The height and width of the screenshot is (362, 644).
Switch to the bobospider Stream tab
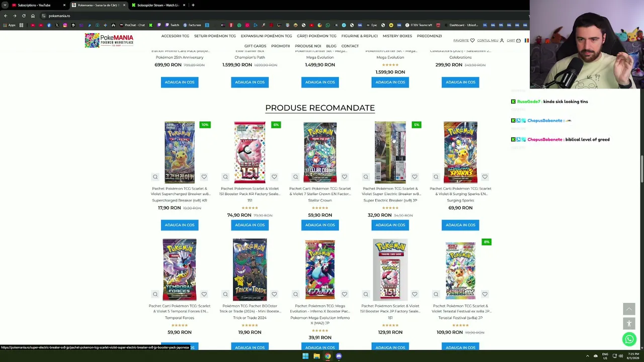click(x=158, y=5)
